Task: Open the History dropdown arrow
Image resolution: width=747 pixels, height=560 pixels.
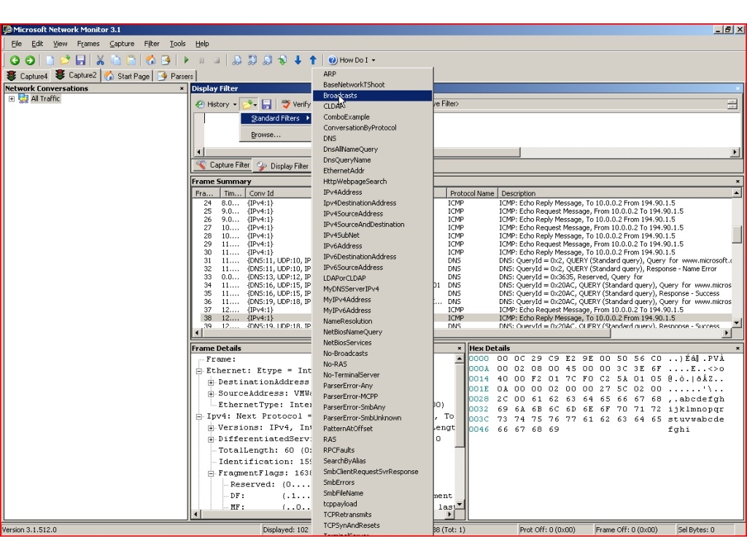Action: point(235,104)
